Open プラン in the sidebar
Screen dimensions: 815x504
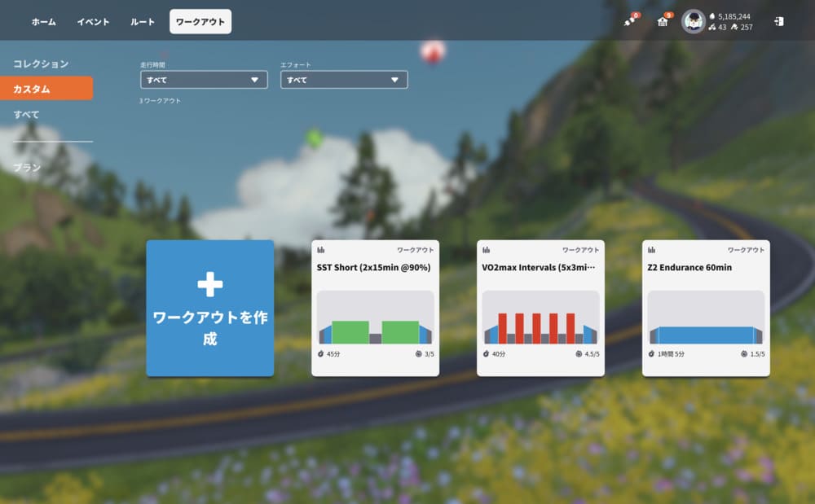[x=27, y=168]
